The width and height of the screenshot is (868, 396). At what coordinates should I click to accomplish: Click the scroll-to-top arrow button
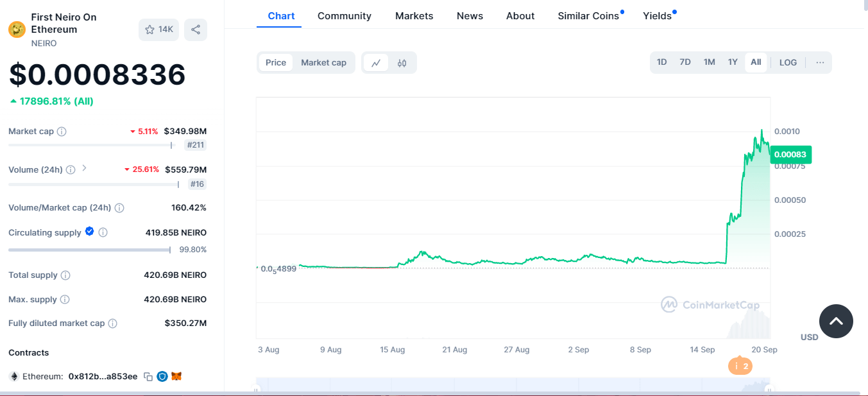[x=836, y=321]
